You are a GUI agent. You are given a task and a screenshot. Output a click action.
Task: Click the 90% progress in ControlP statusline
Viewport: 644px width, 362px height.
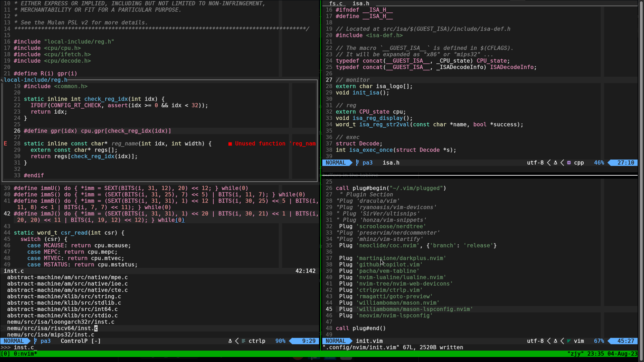(280, 341)
